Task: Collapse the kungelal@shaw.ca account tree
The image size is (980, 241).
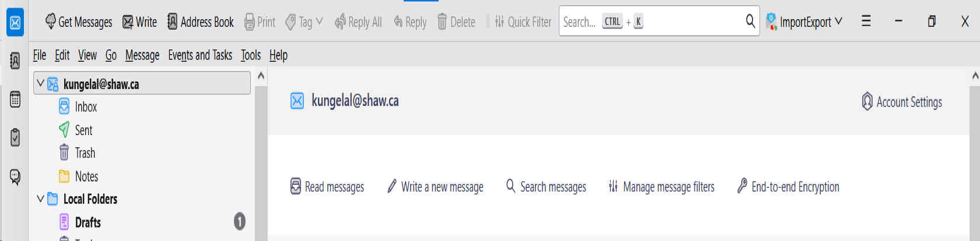Action: pyautogui.click(x=40, y=84)
